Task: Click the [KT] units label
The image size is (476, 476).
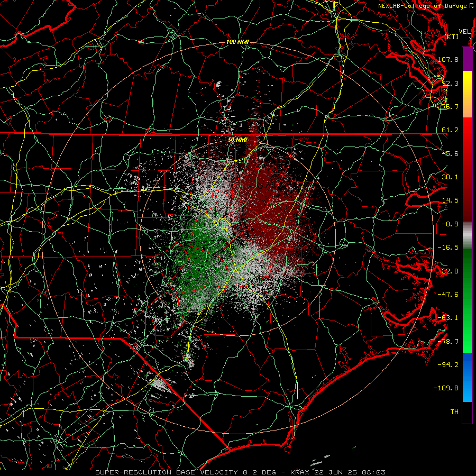Action: click(x=452, y=36)
